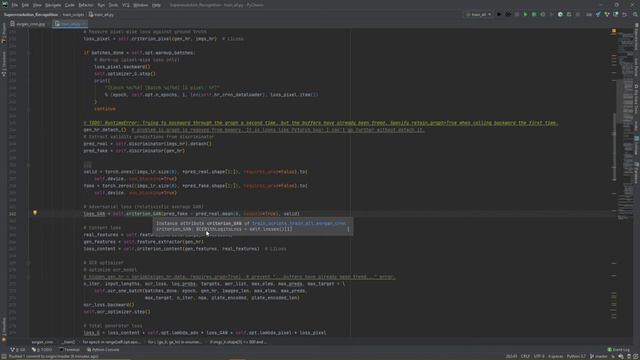Viewport: 640px width, 360px height.
Task: Click the TODO RuntimeError comment line
Action: point(321,123)
